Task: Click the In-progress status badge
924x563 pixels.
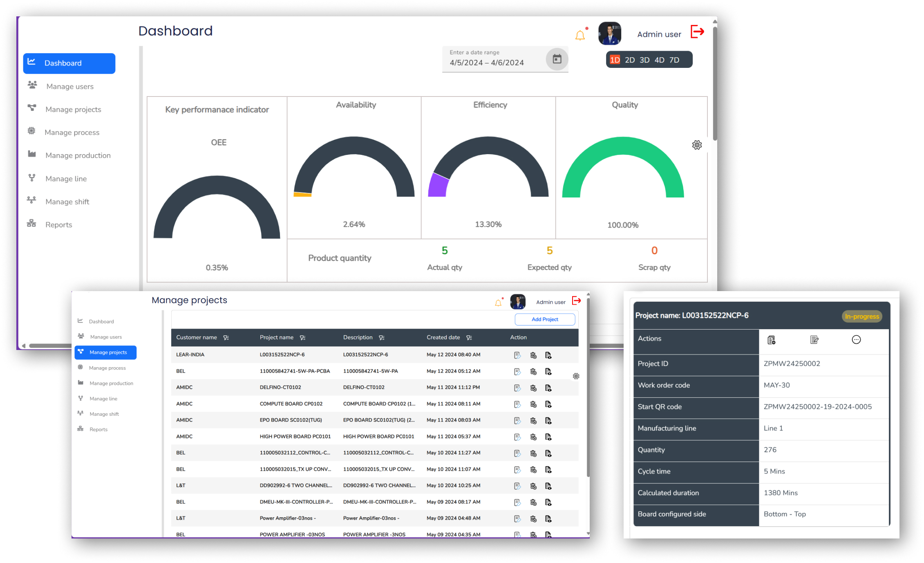Action: 861,316
